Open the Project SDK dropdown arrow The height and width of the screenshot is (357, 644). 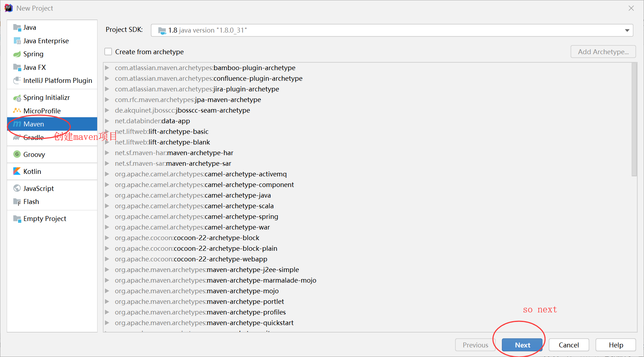627,30
